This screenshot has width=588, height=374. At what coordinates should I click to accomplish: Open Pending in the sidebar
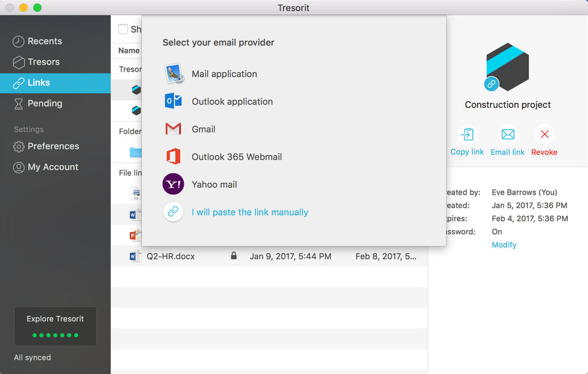pyautogui.click(x=55, y=103)
